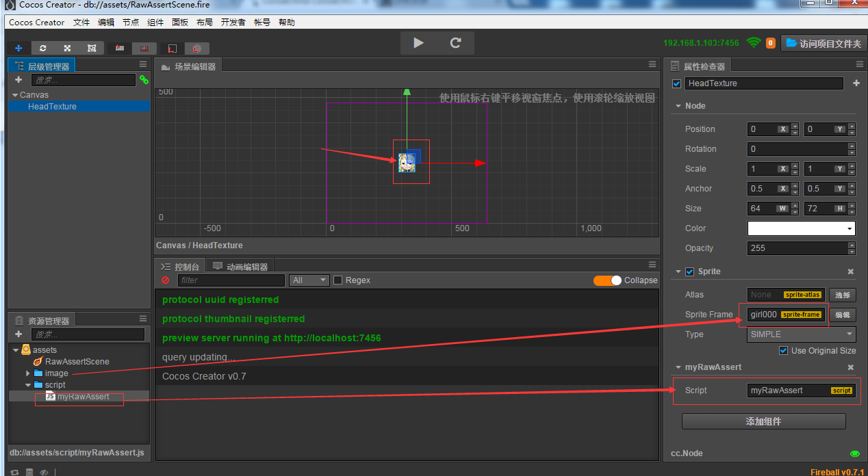Image resolution: width=868 pixels, height=476 pixels.
Task: Click the crossed-eye icon in status bar
Action: (x=44, y=472)
